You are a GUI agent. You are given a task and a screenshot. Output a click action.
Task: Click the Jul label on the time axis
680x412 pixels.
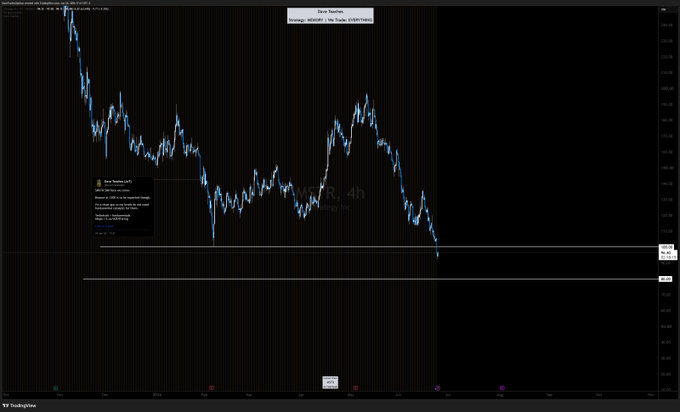click(x=448, y=395)
